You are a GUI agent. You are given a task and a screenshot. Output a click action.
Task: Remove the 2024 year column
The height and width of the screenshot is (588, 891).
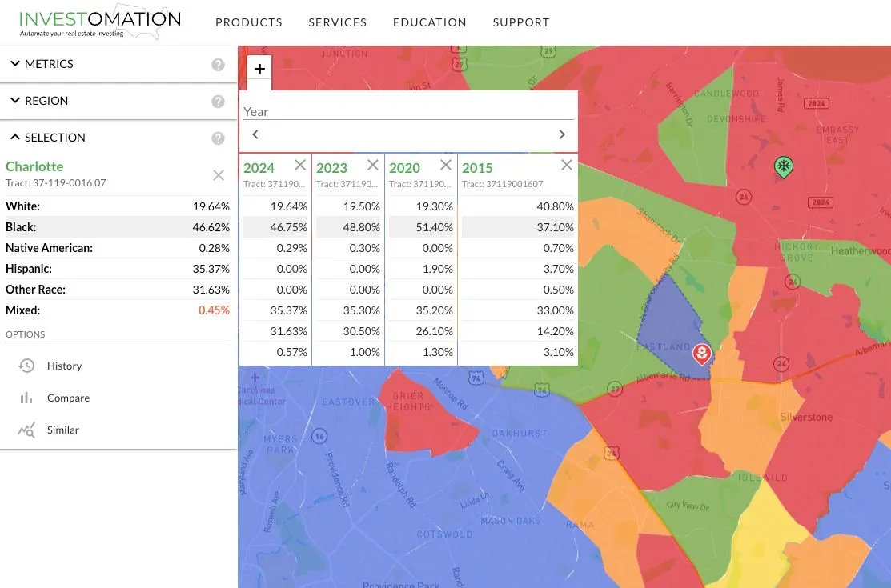click(300, 165)
